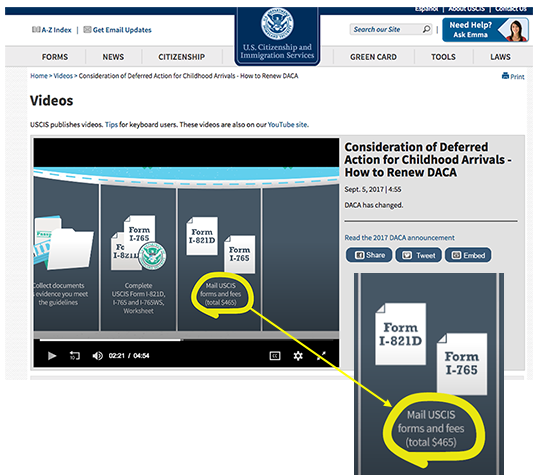Image resolution: width=533 pixels, height=475 pixels.
Task: Click into Search our Site field
Action: 386,29
